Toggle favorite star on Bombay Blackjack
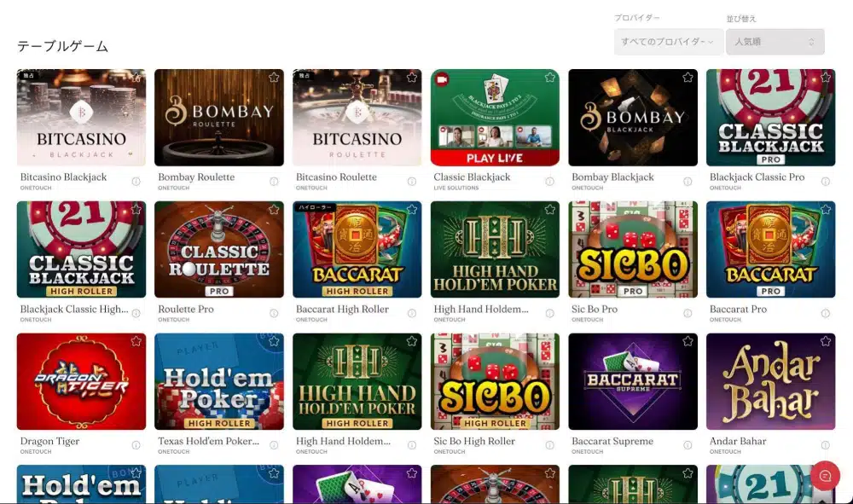Screen dimensions: 853x504 point(688,78)
